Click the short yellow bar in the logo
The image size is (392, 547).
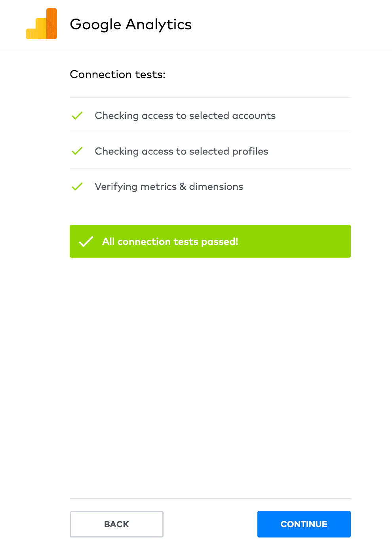point(31,33)
